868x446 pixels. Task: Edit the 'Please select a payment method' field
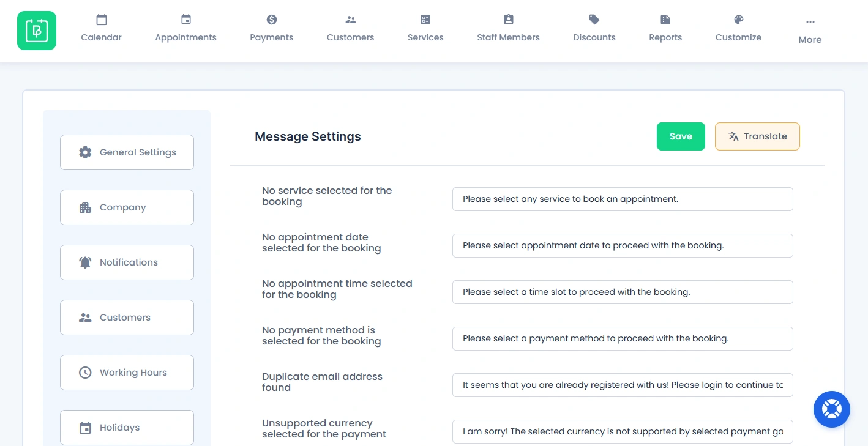point(623,338)
